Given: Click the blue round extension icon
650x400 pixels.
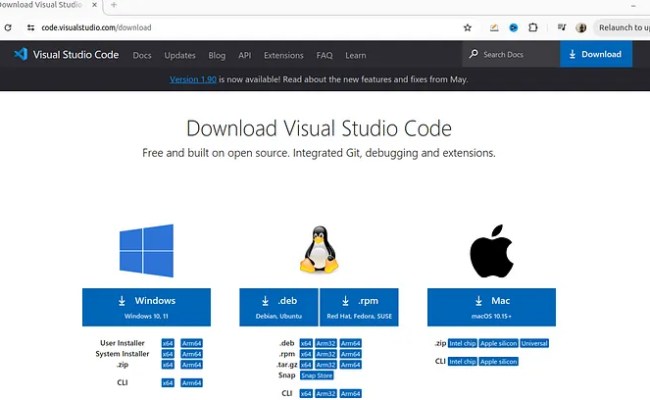Looking at the screenshot, I should click(513, 28).
